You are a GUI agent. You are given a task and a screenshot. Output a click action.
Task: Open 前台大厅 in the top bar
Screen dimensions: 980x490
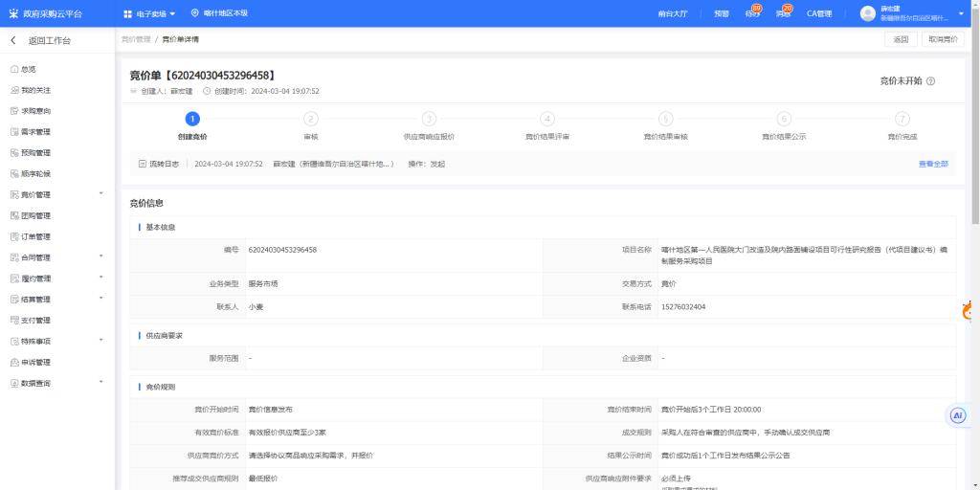click(673, 13)
